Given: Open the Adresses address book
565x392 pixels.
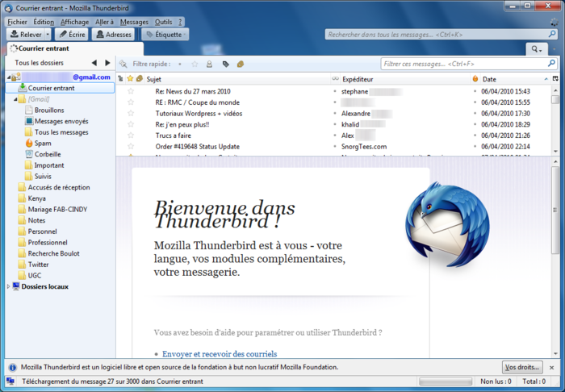Looking at the screenshot, I should click(113, 35).
